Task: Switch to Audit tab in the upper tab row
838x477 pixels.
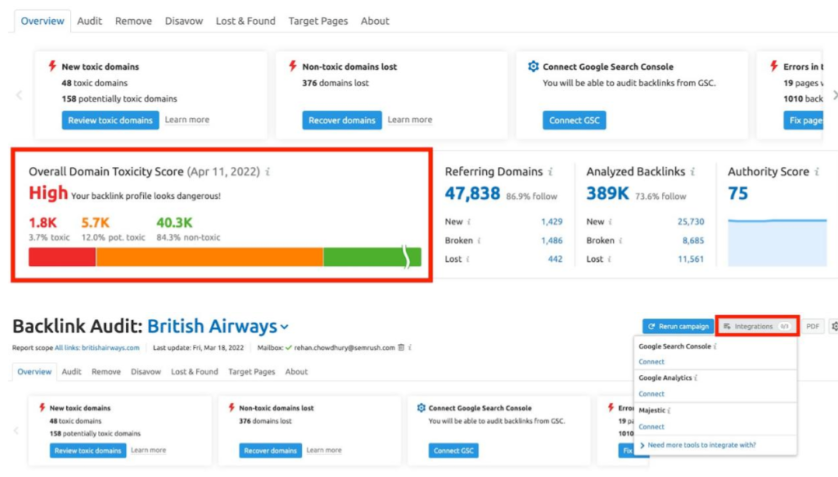Action: pos(89,21)
